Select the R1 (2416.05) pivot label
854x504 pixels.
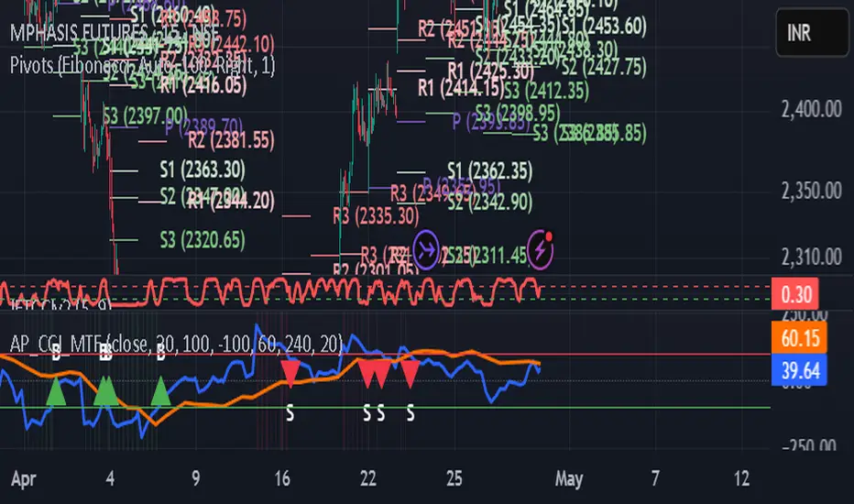pyautogui.click(x=203, y=85)
